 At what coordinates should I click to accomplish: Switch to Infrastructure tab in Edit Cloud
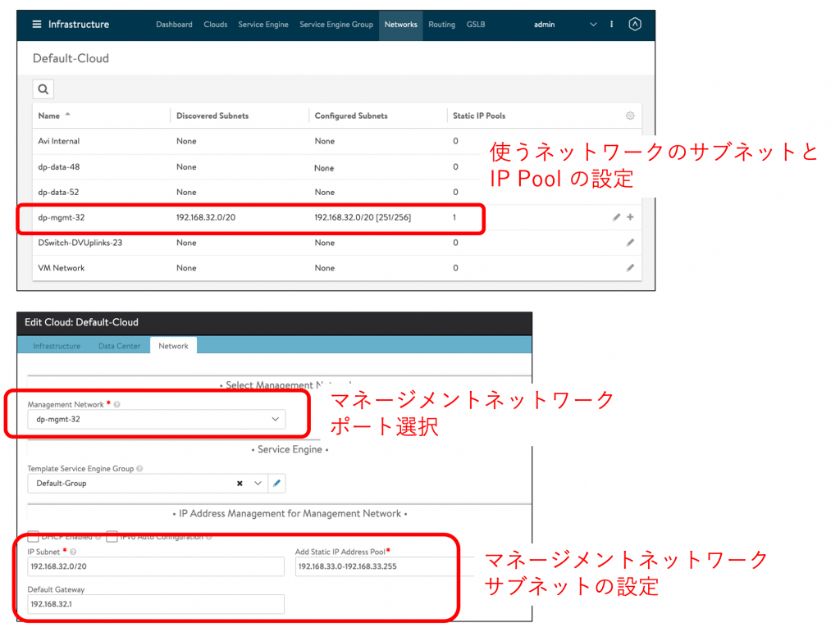57,346
